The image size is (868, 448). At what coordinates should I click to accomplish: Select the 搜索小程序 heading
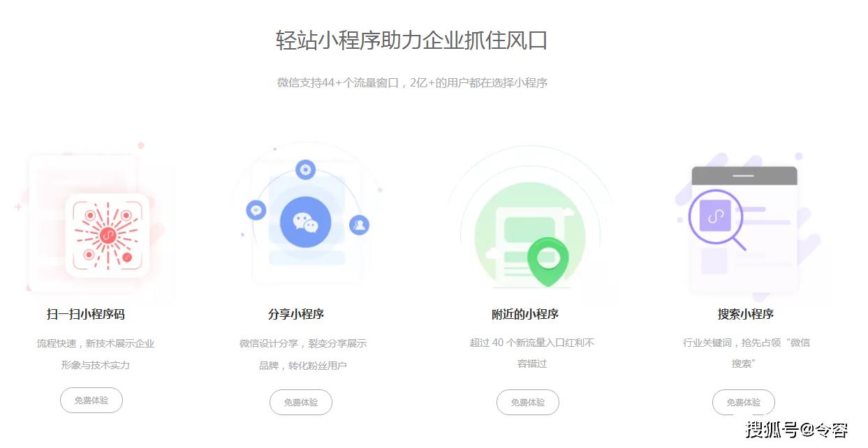point(746,314)
